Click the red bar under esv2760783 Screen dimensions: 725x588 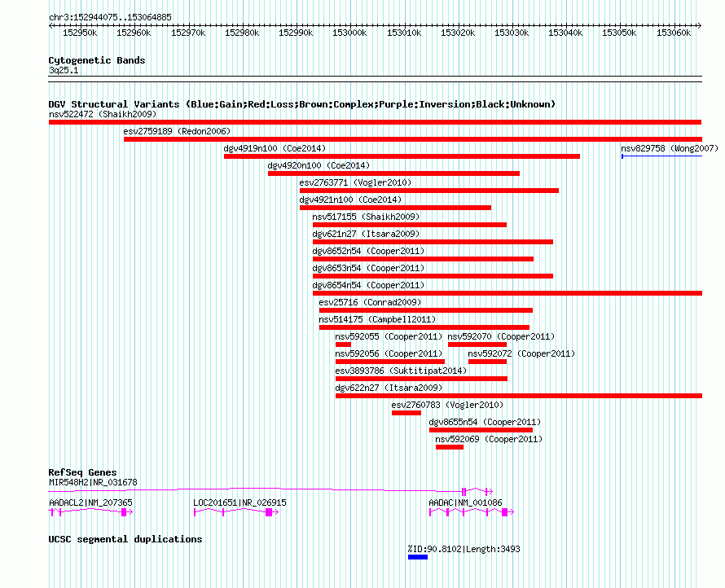[x=406, y=413]
